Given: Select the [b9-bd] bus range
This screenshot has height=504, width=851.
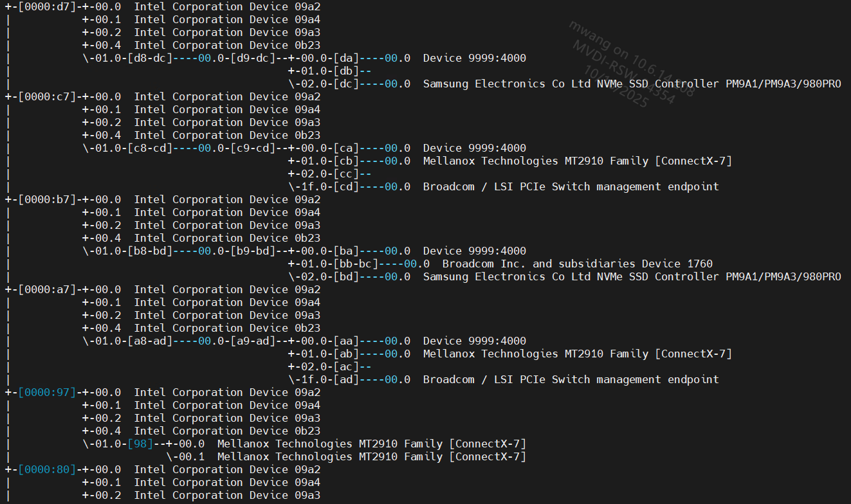Looking at the screenshot, I should (x=253, y=251).
